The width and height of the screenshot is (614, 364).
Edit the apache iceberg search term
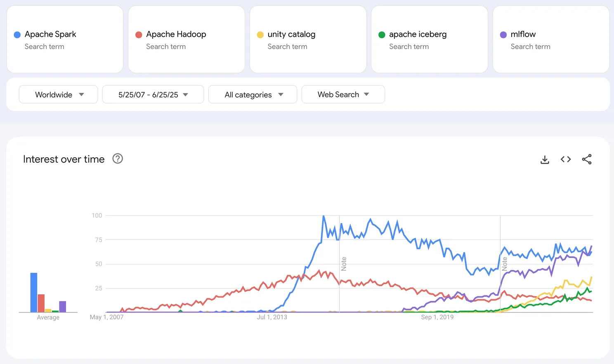tap(418, 34)
